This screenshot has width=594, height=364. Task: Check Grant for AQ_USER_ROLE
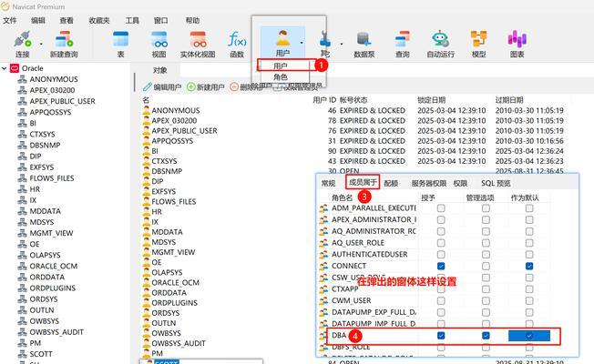click(441, 243)
